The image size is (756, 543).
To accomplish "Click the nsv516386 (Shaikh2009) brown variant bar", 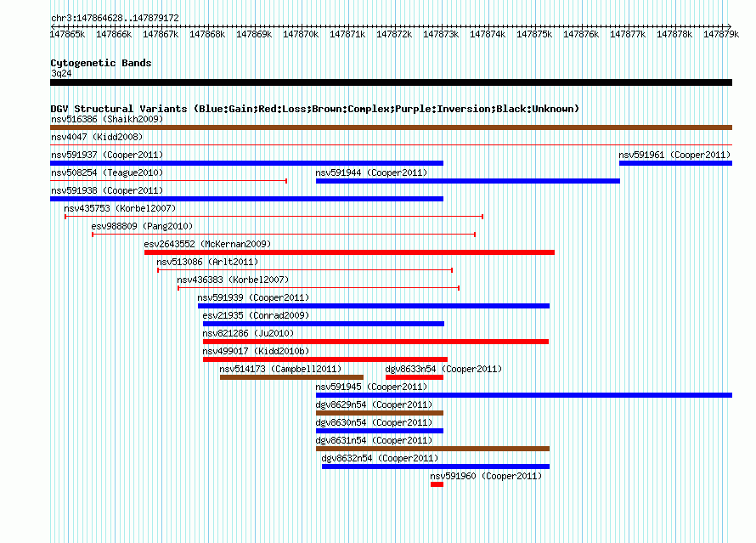I will (x=391, y=127).
